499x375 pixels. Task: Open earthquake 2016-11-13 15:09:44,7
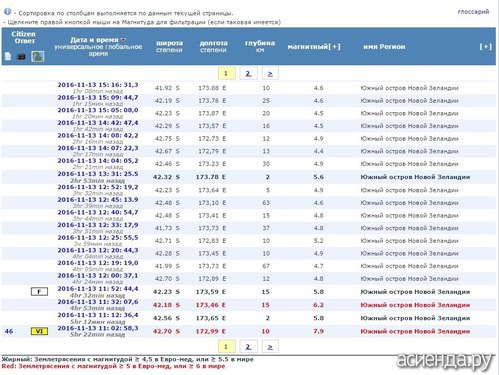point(98,98)
